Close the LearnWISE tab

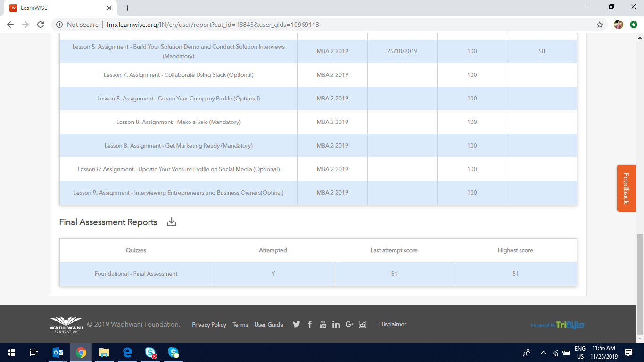coord(109,8)
